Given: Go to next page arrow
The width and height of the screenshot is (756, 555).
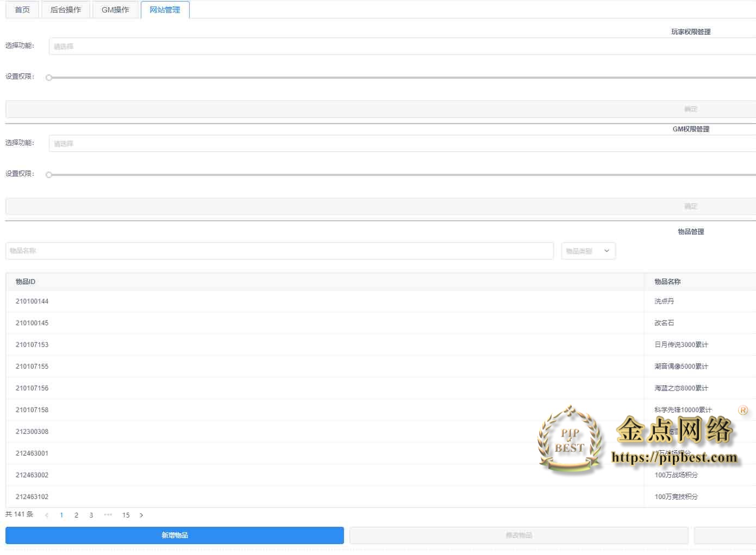Looking at the screenshot, I should click(141, 515).
